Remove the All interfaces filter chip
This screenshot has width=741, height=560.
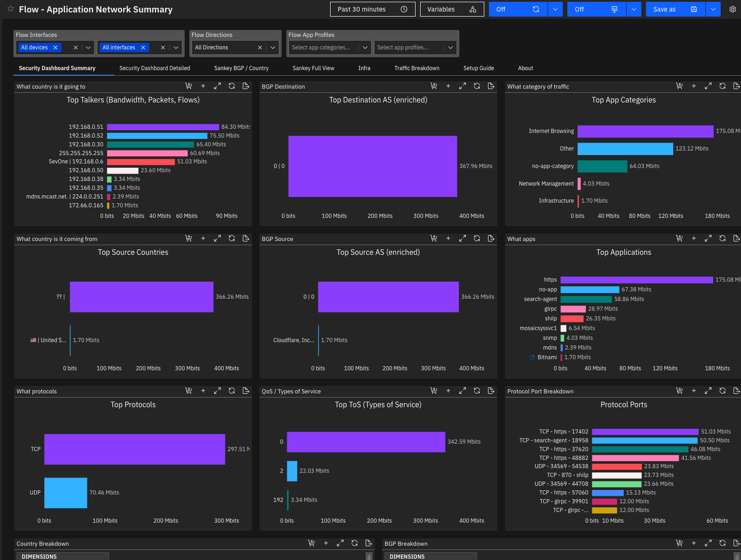[143, 47]
